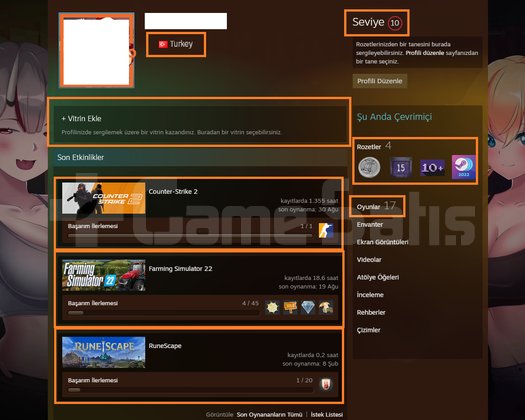Image resolution: width=525 pixels, height=420 pixels.
Task: Click RuneScape achievement progress bar
Action: 190,390
